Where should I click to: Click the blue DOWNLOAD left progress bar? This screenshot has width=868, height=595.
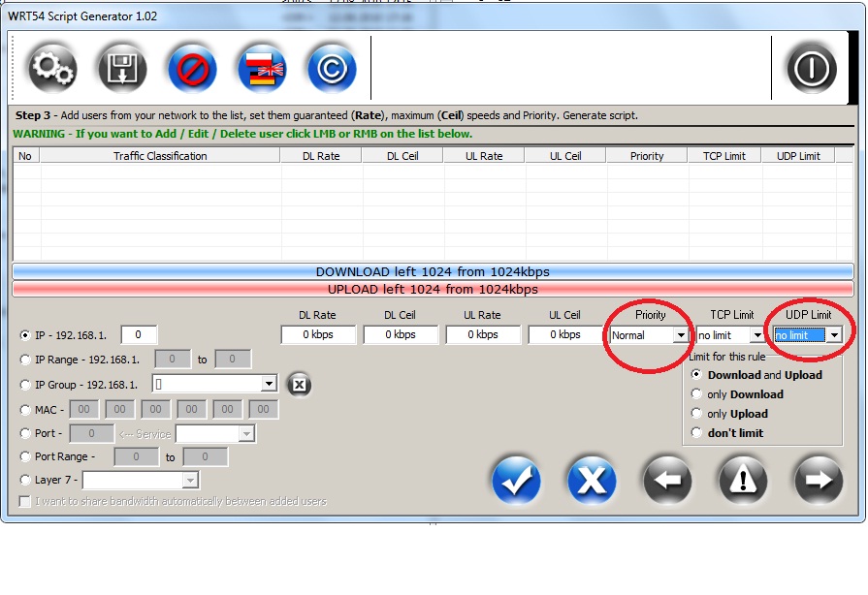(433, 271)
